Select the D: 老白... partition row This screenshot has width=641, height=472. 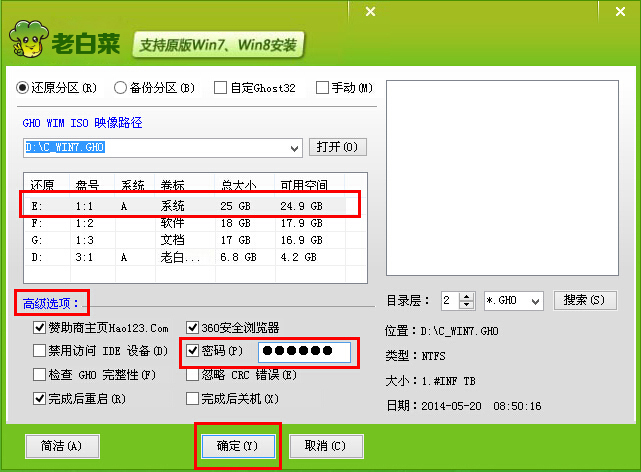coord(188,257)
